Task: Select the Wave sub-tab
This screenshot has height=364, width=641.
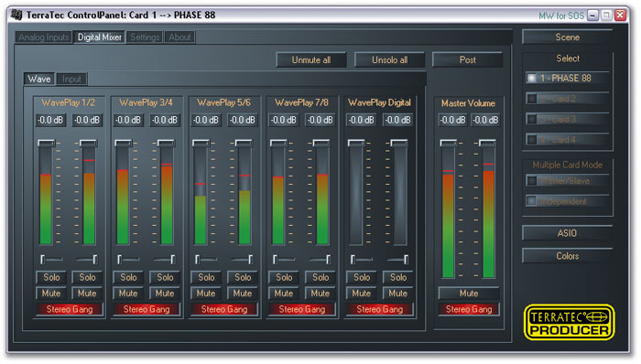Action: pyautogui.click(x=39, y=79)
